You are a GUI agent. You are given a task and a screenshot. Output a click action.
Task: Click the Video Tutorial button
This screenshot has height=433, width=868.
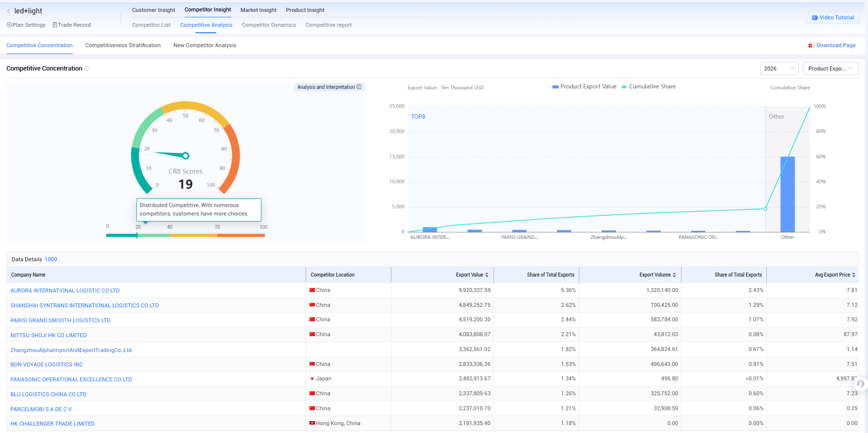[x=833, y=17]
